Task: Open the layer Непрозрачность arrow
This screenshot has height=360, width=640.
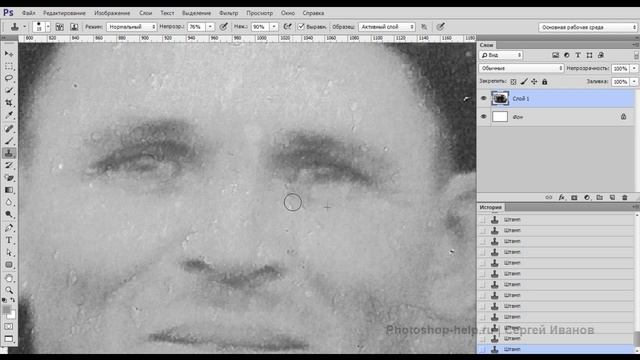Action: (634, 68)
